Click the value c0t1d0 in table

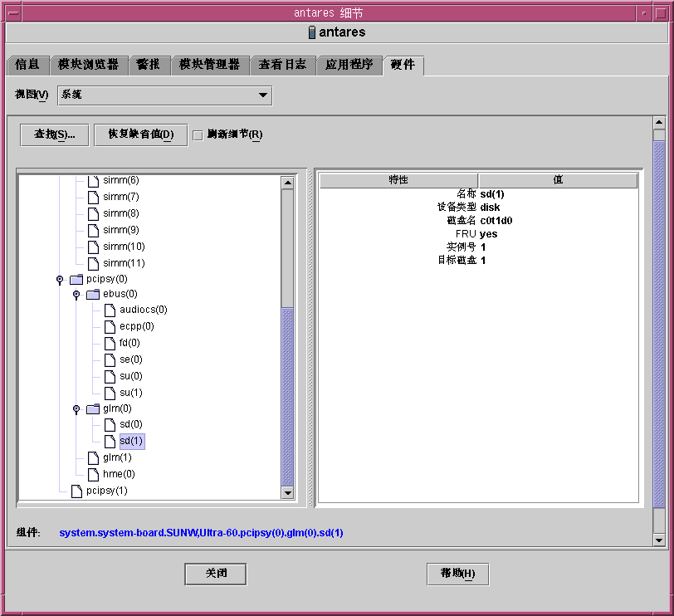pos(496,221)
